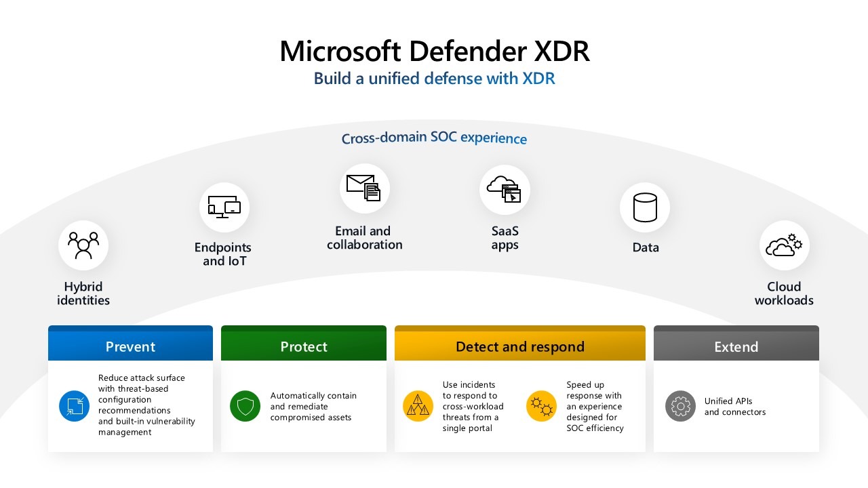Click the 'Endpoints and IoT' label
The width and height of the screenshot is (868, 488).
[223, 254]
